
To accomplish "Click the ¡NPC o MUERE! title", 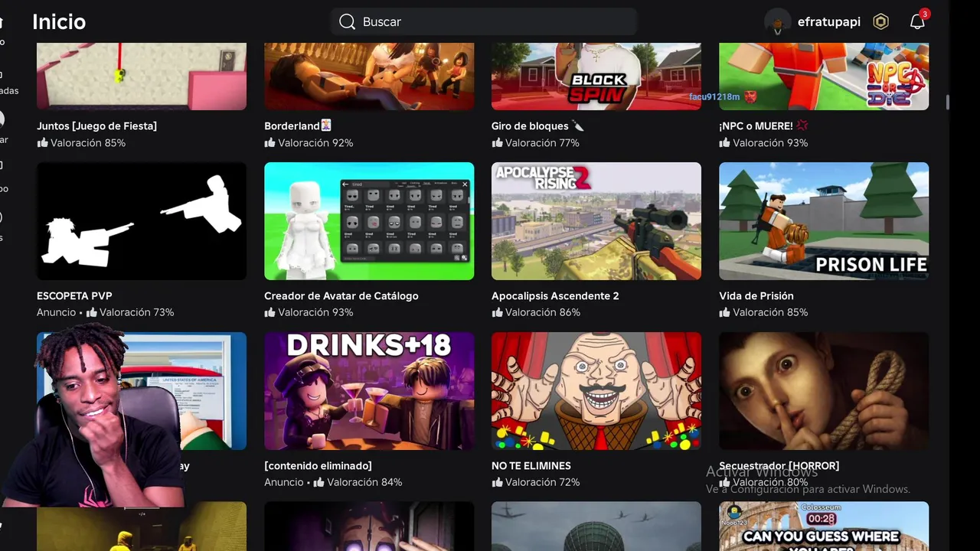I will coord(763,126).
